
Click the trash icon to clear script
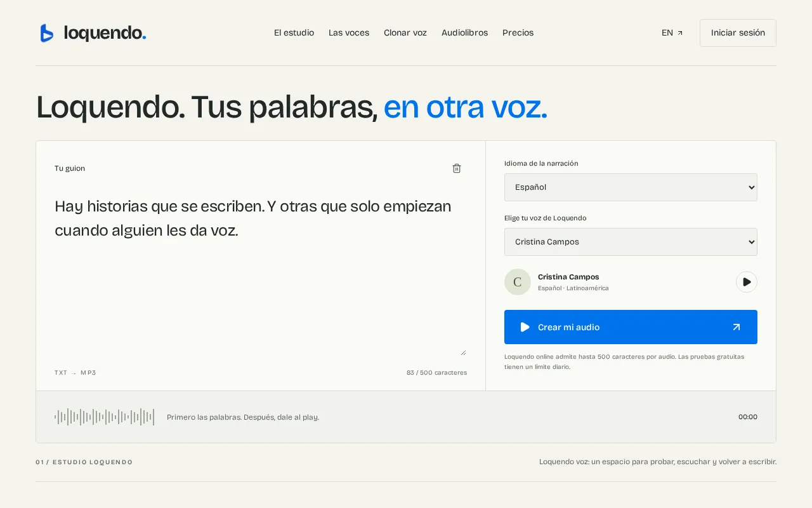click(x=457, y=168)
